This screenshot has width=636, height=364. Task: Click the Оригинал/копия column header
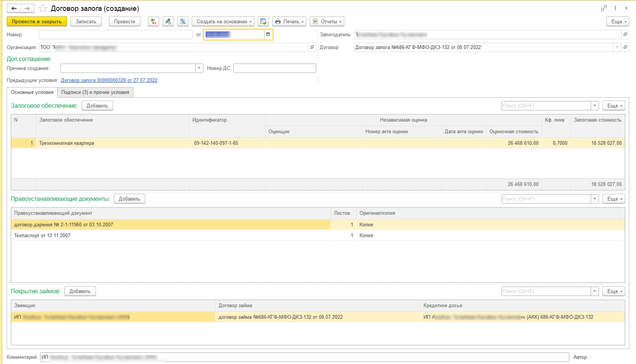click(490, 213)
